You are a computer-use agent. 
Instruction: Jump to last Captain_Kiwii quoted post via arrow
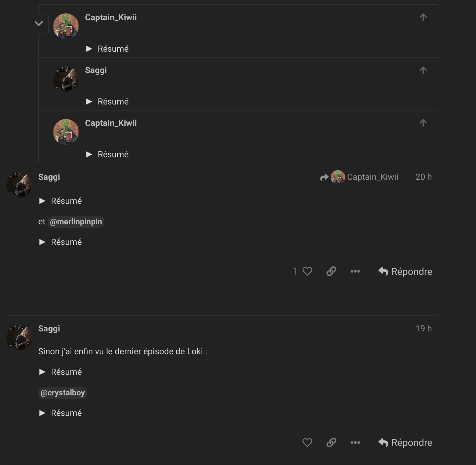point(423,123)
